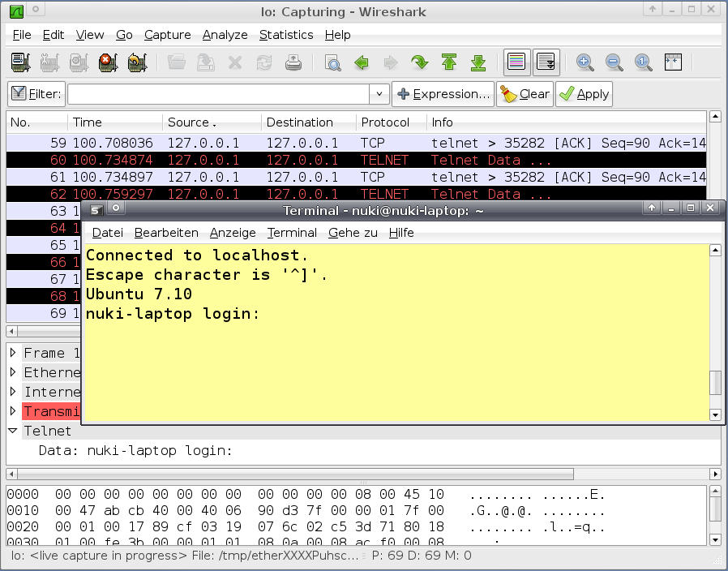
Task: Open the Wireshark View menu
Action: (x=90, y=35)
